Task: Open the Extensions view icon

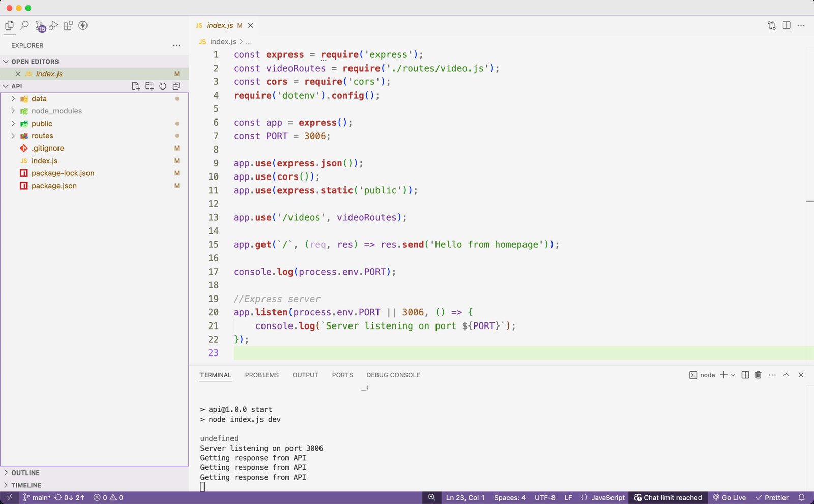Action: click(x=68, y=25)
